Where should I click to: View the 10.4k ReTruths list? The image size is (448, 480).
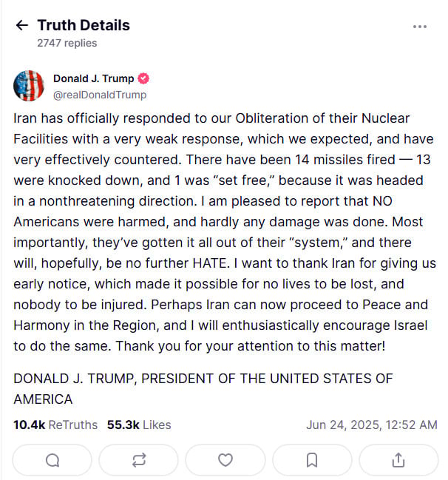(x=55, y=425)
